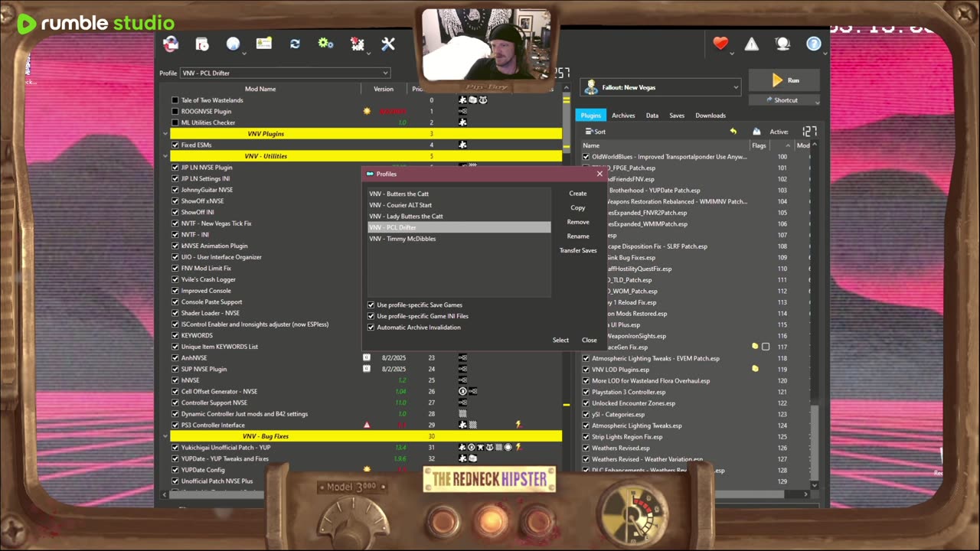Open dropdown arrow beside the help icon

(x=825, y=54)
